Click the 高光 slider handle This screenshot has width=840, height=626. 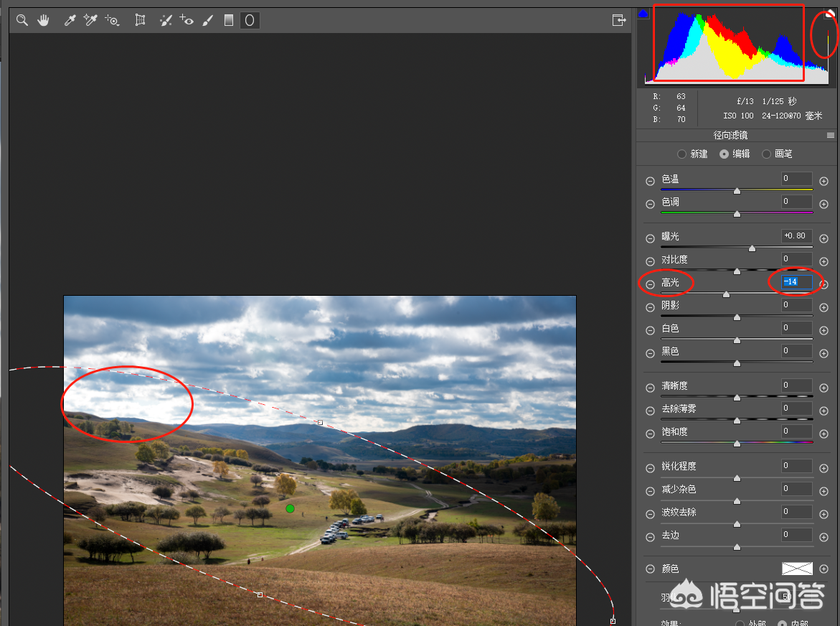(x=727, y=294)
